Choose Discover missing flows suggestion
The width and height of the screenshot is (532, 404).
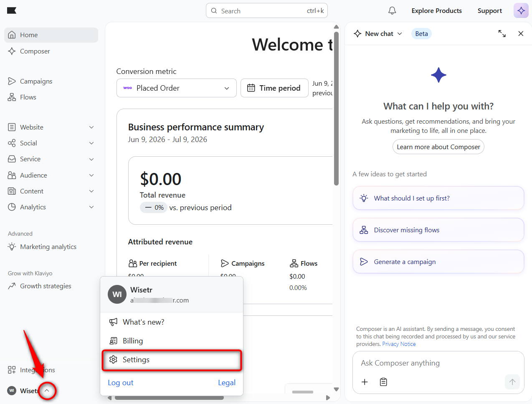pyautogui.click(x=438, y=230)
